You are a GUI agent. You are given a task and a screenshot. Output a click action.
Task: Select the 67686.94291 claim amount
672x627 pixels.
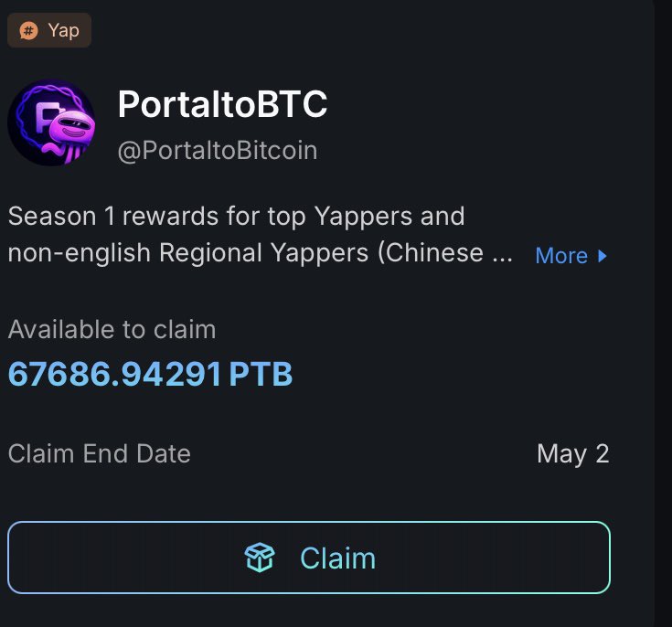coord(115,374)
